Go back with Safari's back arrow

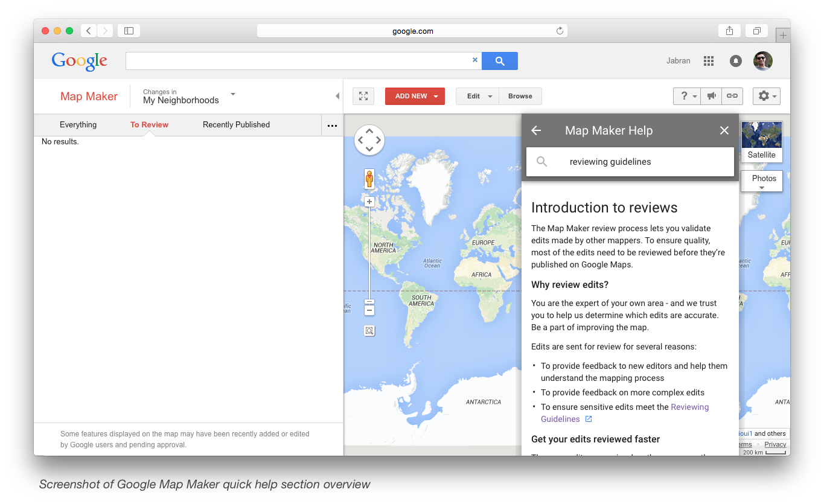click(89, 31)
